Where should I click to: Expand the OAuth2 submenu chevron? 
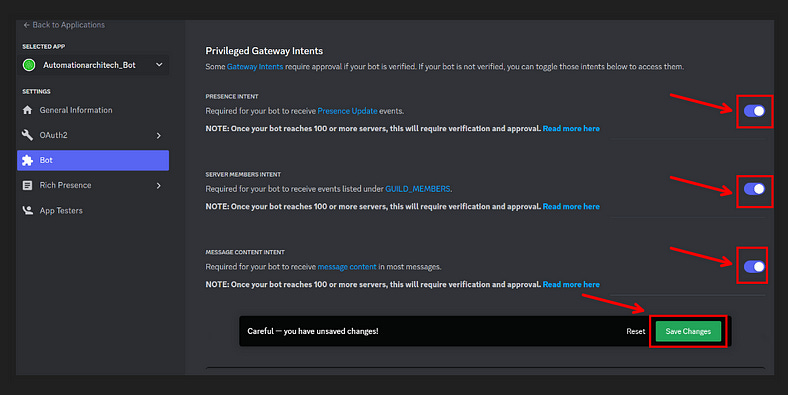pos(159,135)
